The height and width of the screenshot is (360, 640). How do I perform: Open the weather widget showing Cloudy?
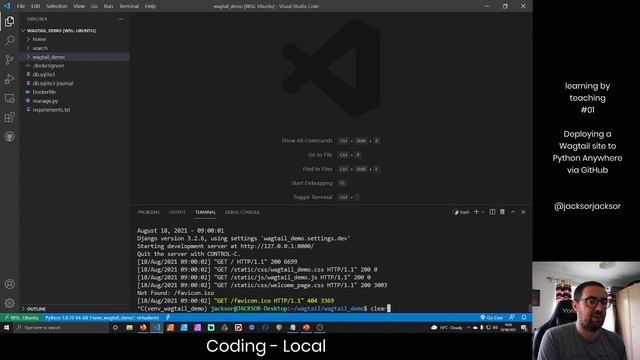click(x=447, y=327)
